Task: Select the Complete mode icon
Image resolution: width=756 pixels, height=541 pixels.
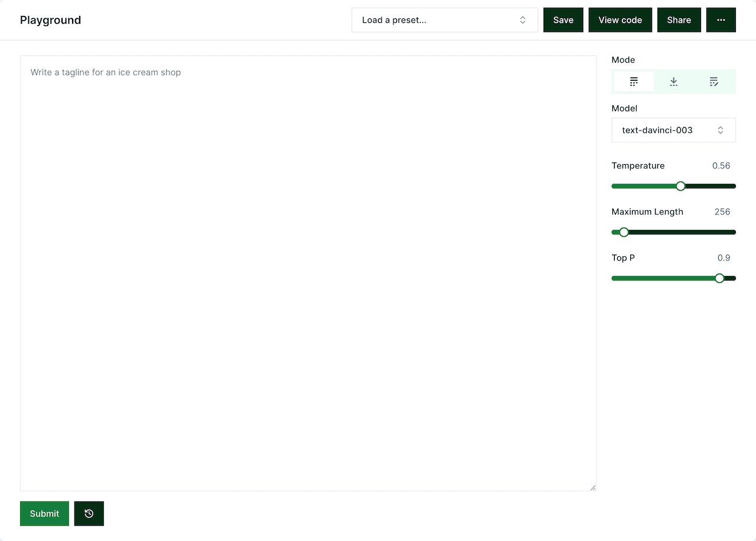Action: (x=633, y=82)
